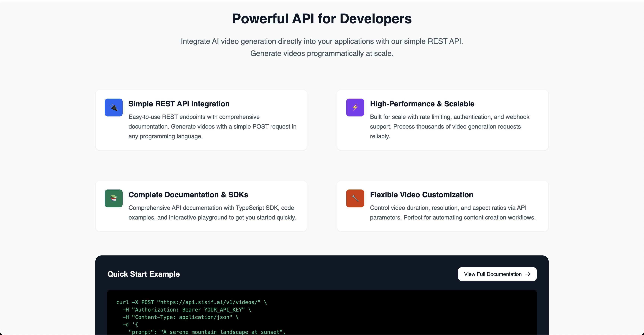Click the green books icon for Documentation & SDKs
Viewport: 644px width, 335px height.
[113, 198]
